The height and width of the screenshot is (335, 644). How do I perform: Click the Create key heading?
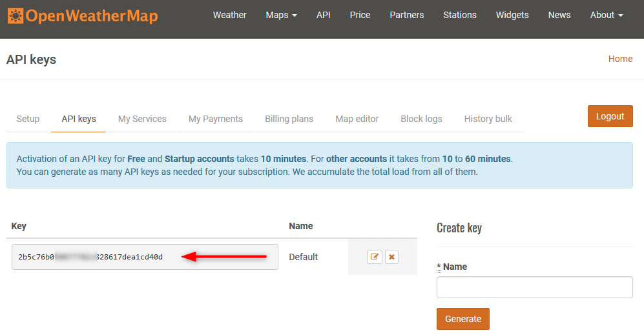point(459,228)
